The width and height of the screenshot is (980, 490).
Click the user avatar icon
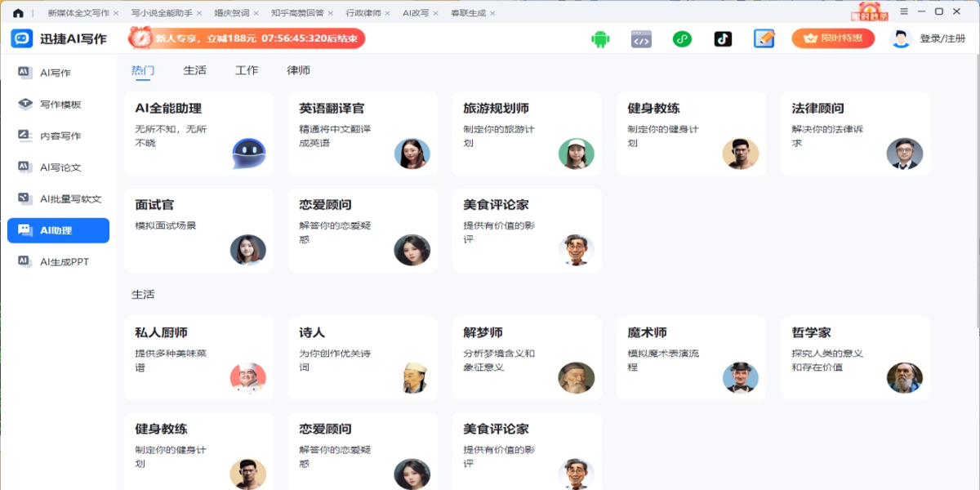[901, 39]
